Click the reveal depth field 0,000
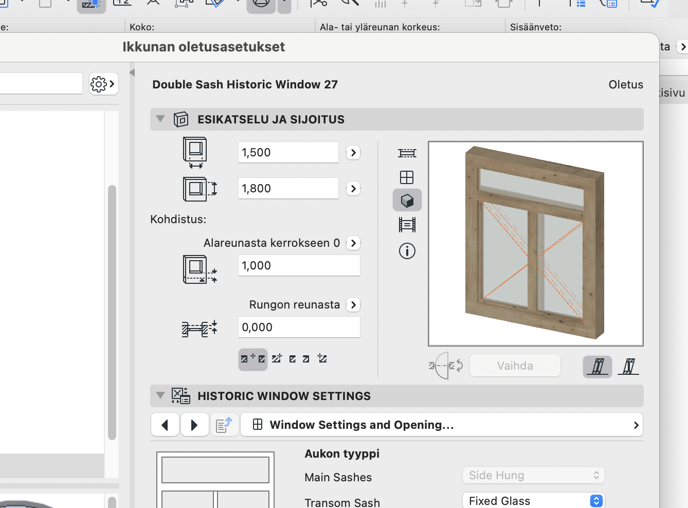This screenshot has height=508, width=688. (x=299, y=327)
